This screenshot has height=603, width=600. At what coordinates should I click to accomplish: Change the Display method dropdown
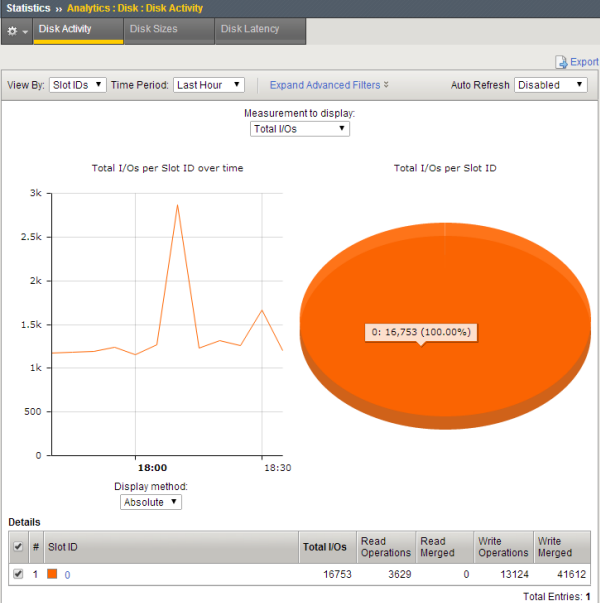[x=150, y=502]
